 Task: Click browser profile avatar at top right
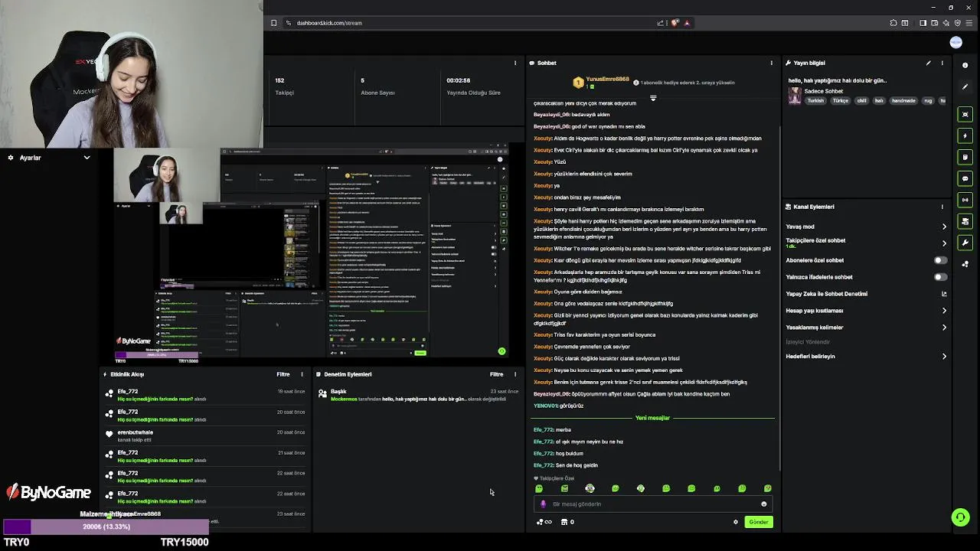click(955, 43)
